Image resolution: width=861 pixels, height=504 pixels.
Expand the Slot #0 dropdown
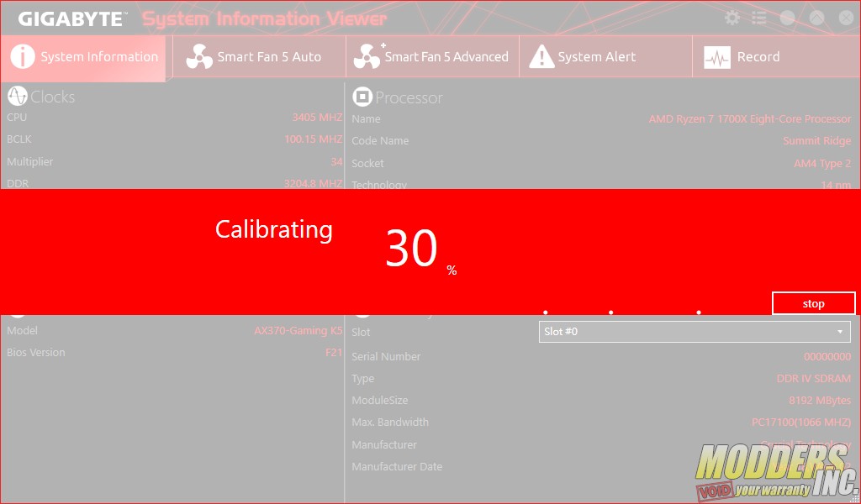[695, 331]
